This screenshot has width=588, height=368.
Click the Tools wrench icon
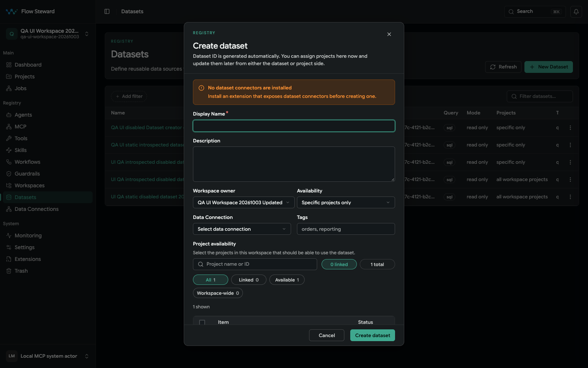coord(9,138)
